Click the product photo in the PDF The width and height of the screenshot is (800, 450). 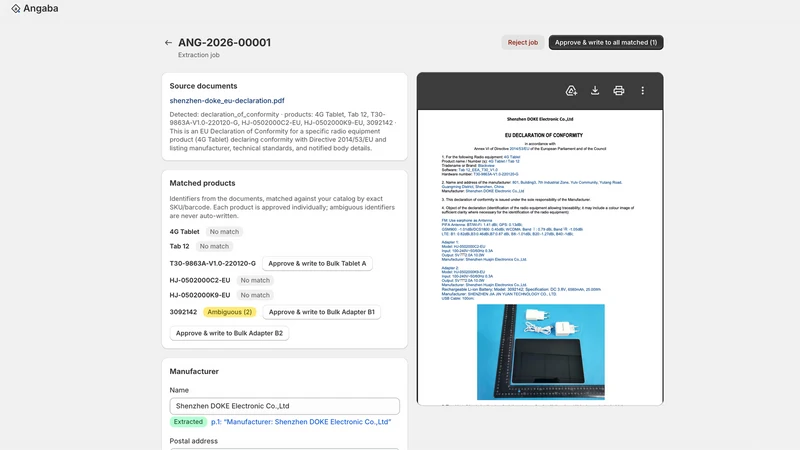click(x=541, y=352)
